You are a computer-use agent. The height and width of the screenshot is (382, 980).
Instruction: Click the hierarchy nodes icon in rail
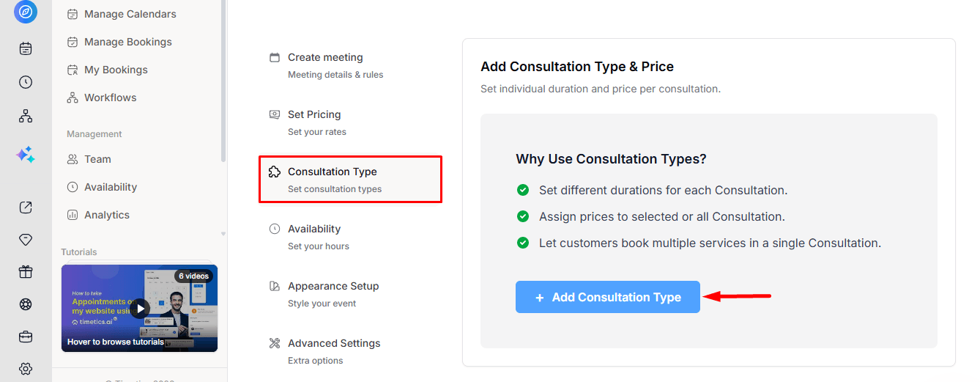(x=26, y=116)
